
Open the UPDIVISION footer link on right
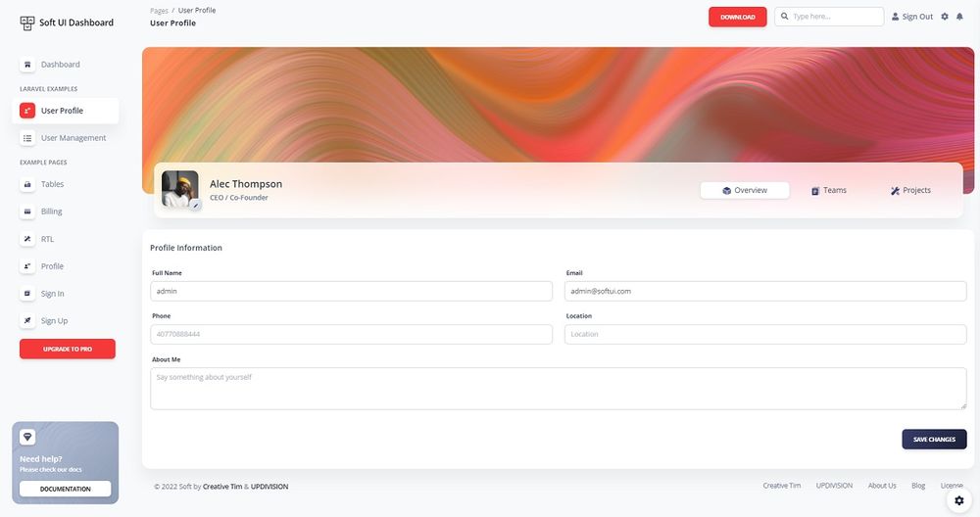click(834, 485)
